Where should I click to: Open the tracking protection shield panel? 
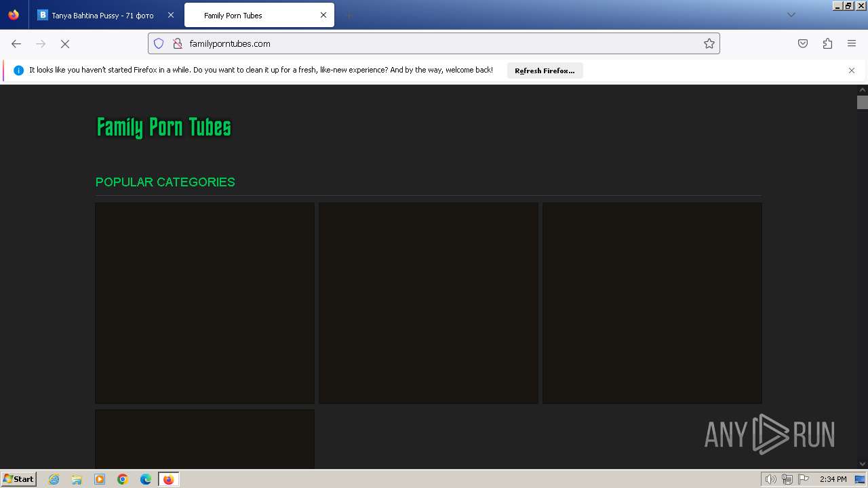tap(159, 43)
